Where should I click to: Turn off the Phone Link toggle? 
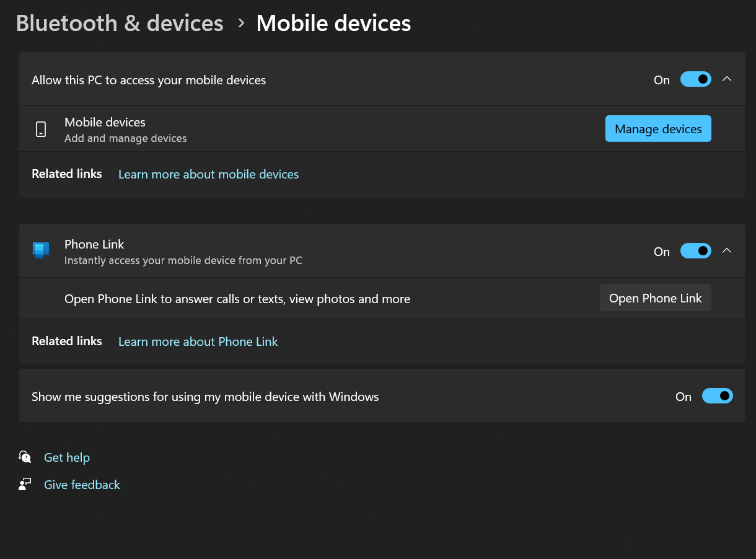(696, 250)
